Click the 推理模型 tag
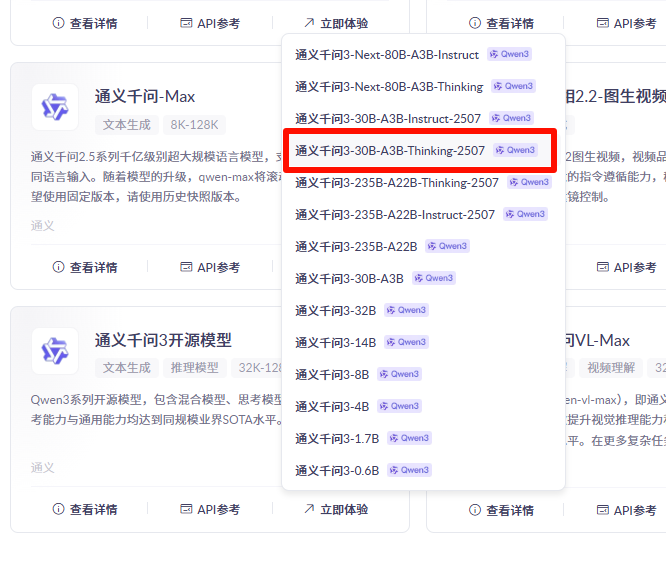666x565 pixels. pyautogui.click(x=194, y=367)
